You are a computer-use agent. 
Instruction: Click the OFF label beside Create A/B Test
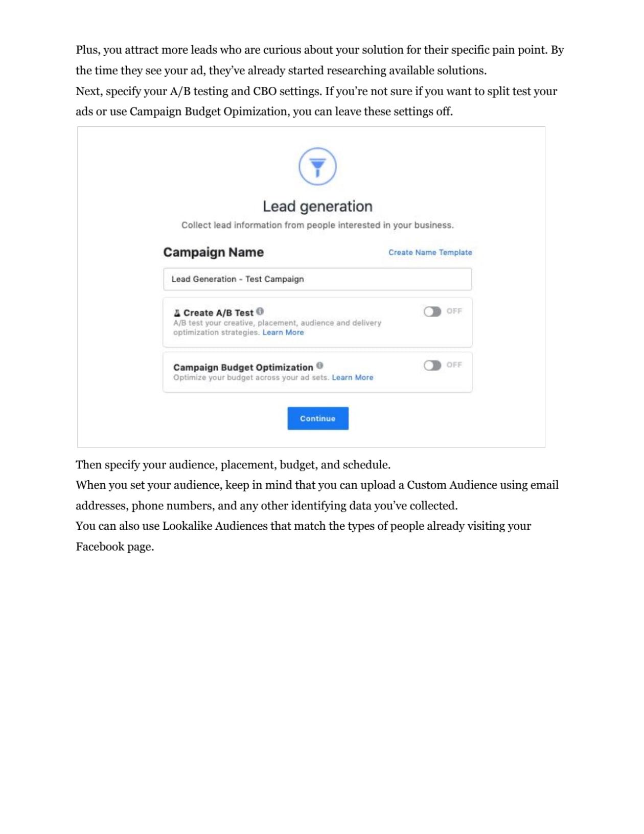(455, 310)
